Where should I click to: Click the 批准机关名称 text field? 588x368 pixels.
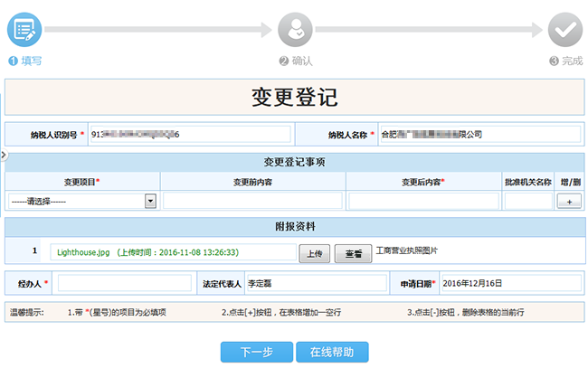point(528,201)
